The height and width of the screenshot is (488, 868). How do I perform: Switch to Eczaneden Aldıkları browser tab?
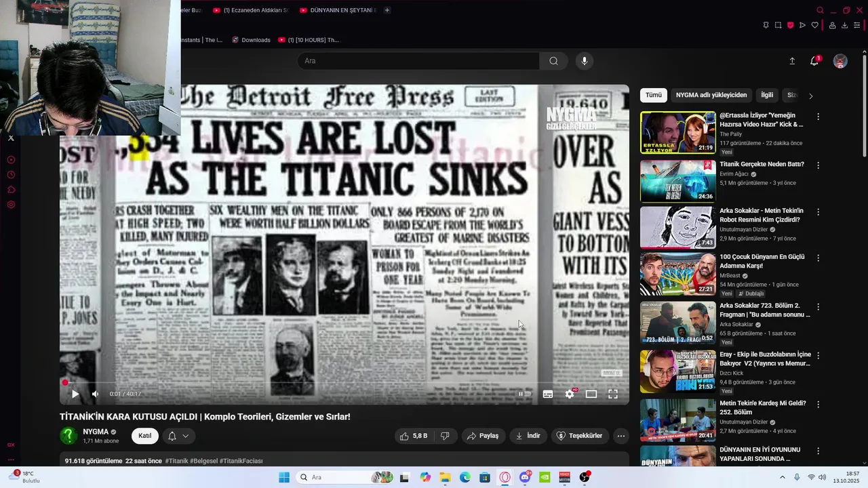pos(250,10)
